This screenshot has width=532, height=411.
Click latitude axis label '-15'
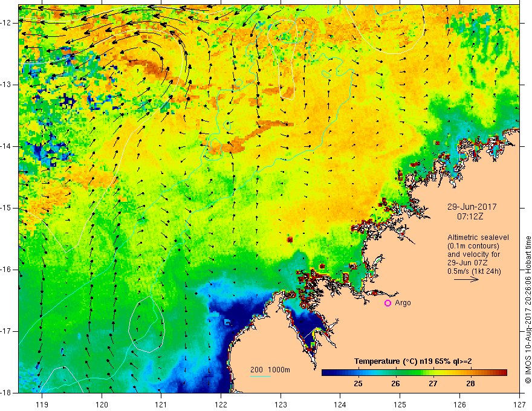[x=7, y=208]
